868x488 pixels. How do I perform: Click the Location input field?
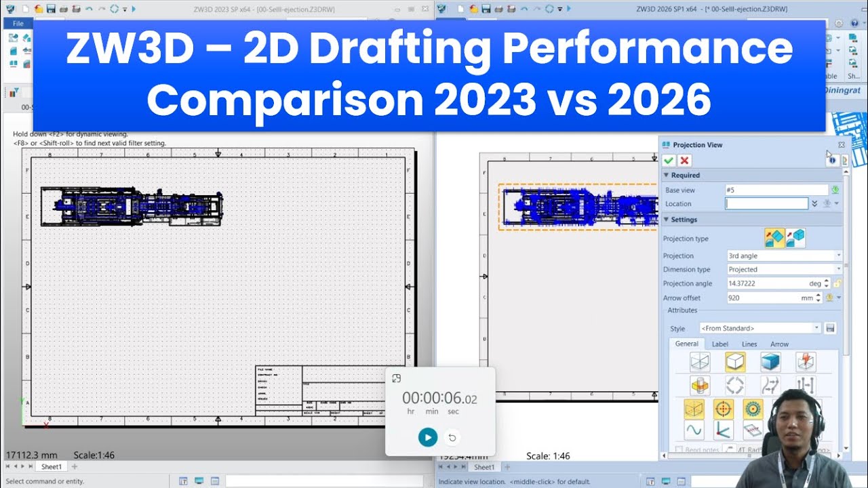[x=767, y=203]
